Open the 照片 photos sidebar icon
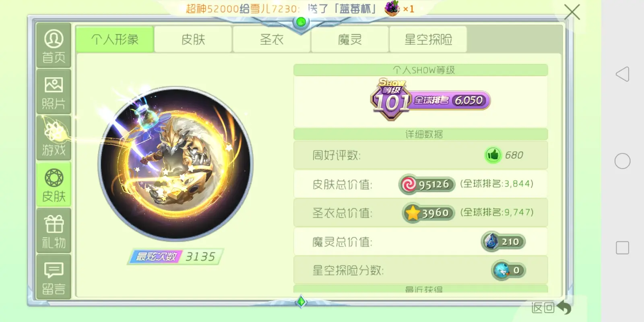 click(54, 92)
